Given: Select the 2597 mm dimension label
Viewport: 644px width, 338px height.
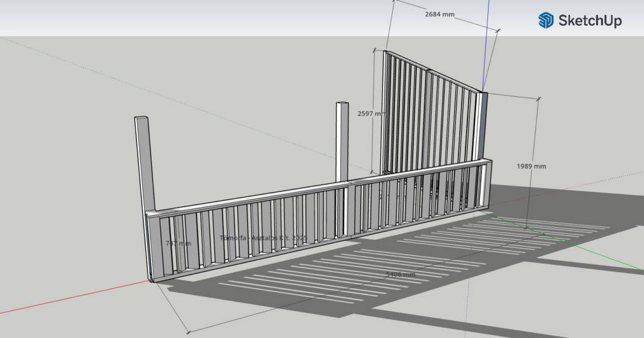Looking at the screenshot, I should click(x=370, y=114).
